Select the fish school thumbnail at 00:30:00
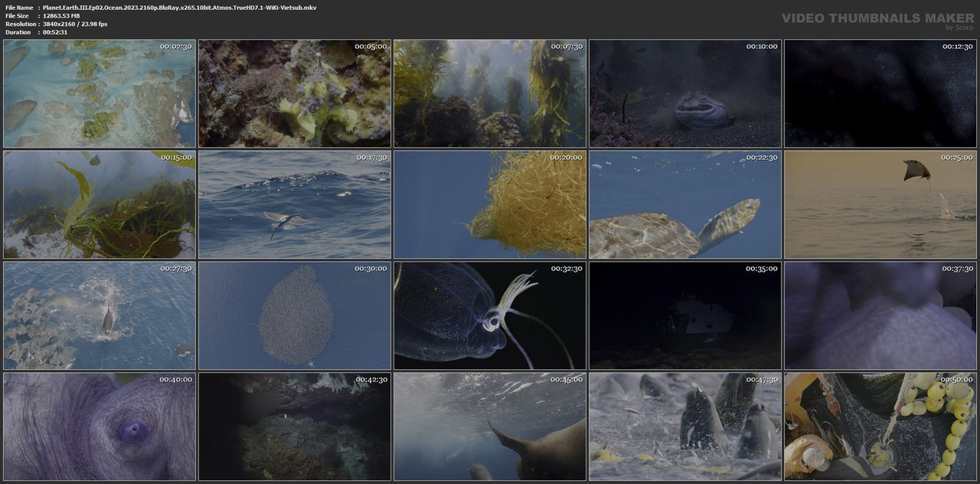 pos(295,316)
